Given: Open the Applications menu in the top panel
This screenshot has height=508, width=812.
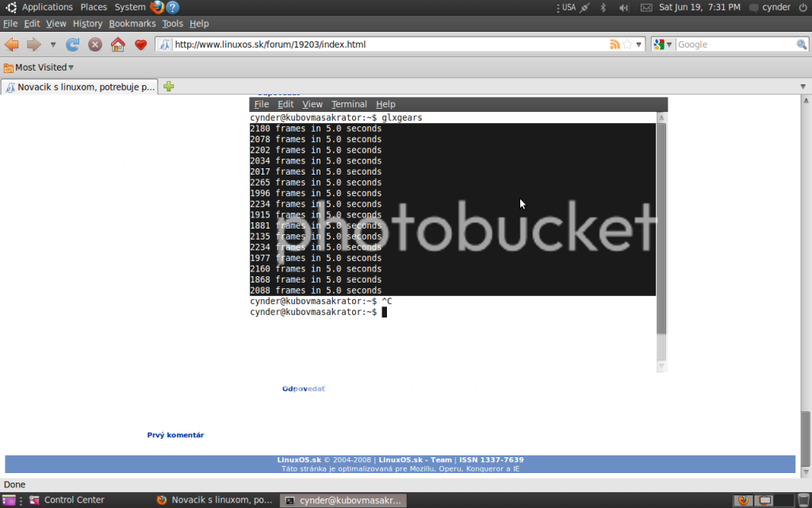Looking at the screenshot, I should tap(47, 7).
